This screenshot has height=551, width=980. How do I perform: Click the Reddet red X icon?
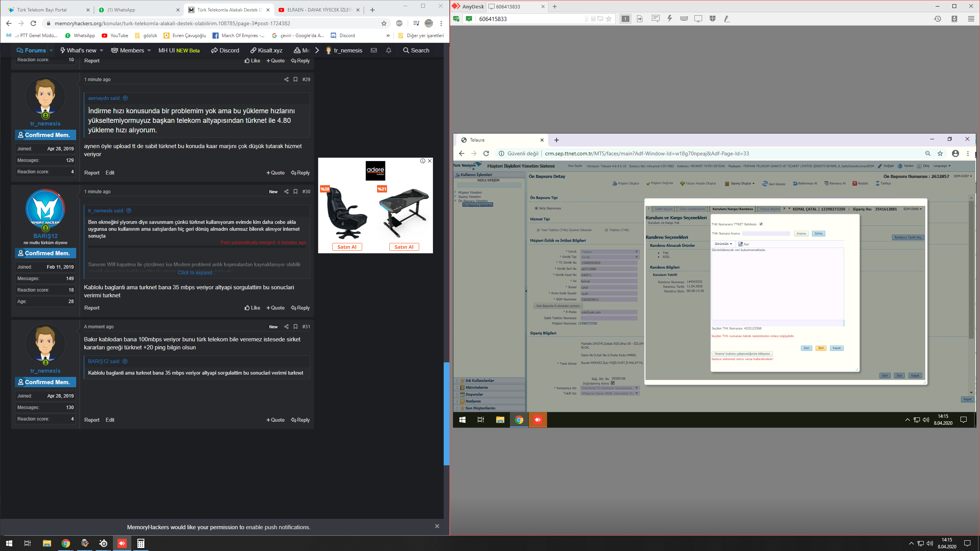pyautogui.click(x=855, y=184)
